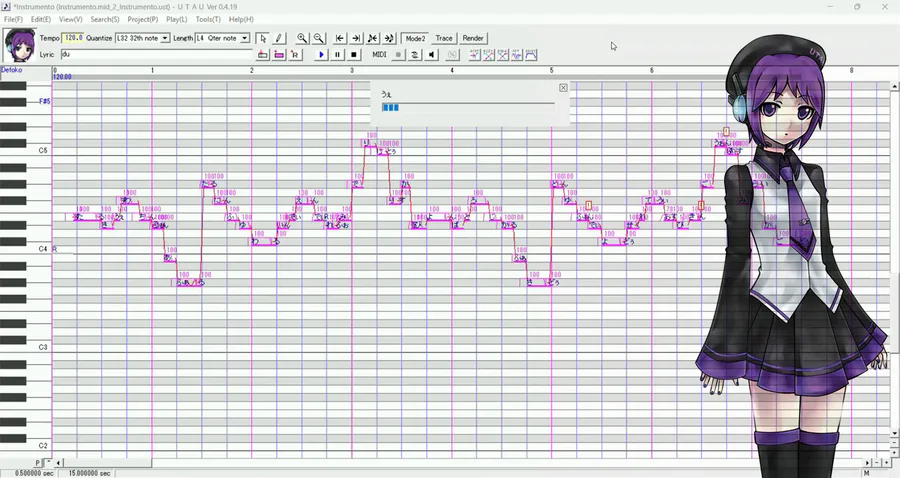Click the greyed-out link icon
Screen dimensions: 900x478
pos(452,55)
